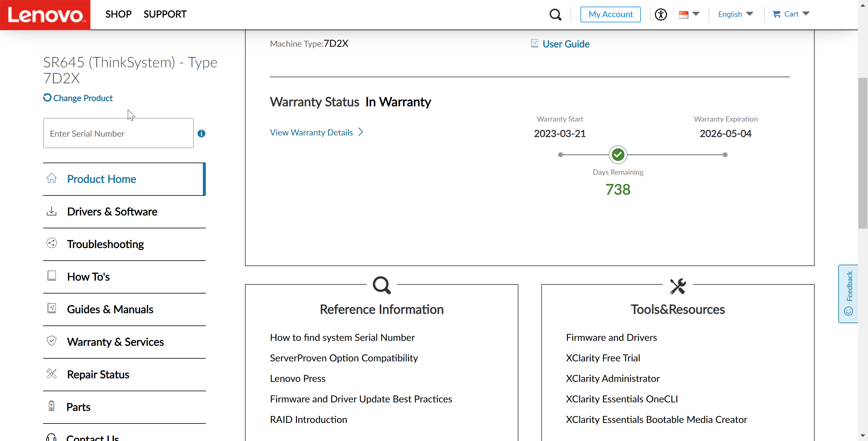Image resolution: width=868 pixels, height=441 pixels.
Task: Click the serial number info icon
Action: click(x=202, y=134)
